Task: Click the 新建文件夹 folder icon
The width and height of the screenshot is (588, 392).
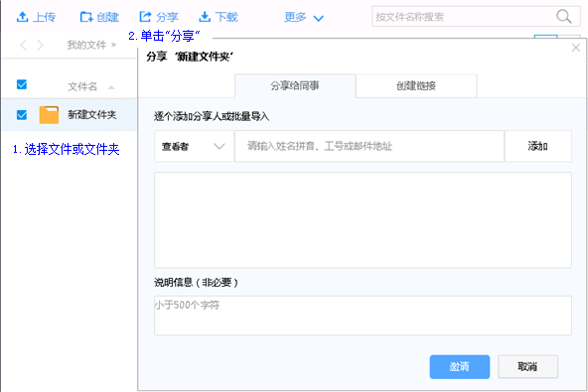Action: [x=49, y=115]
